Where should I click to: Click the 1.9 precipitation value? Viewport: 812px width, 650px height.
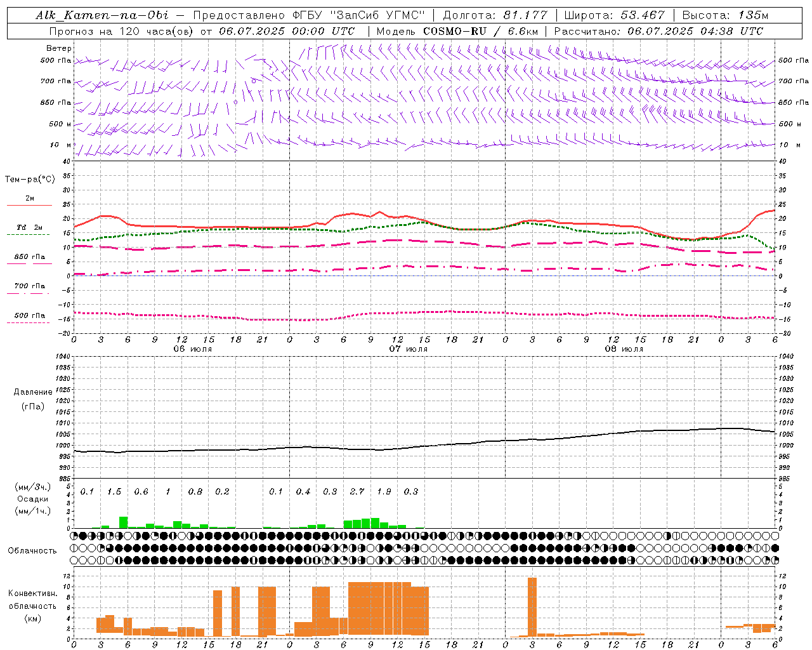[x=384, y=492]
